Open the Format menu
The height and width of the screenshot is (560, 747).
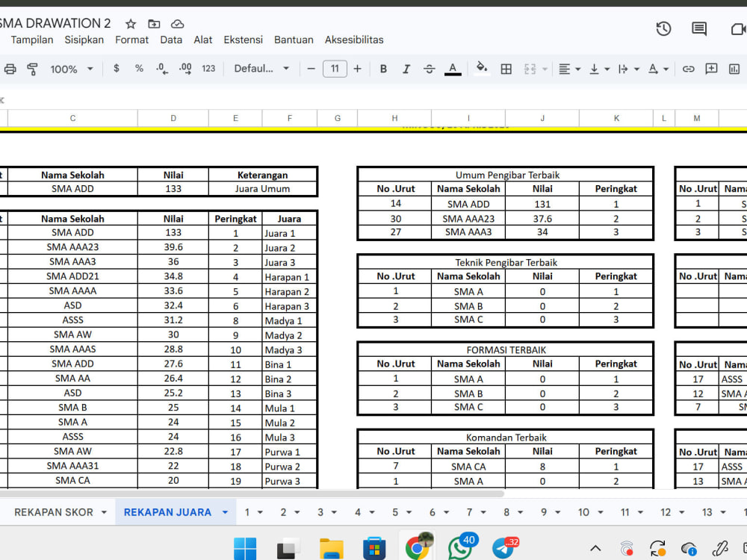coord(131,40)
